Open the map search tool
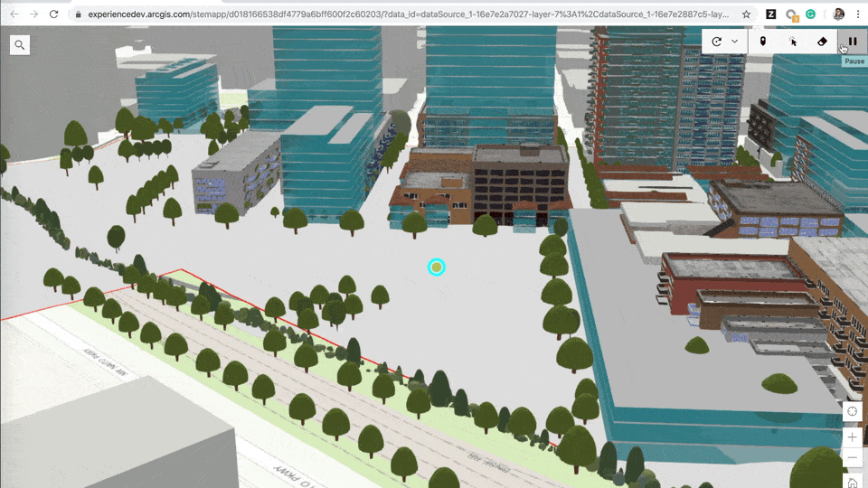 (x=20, y=45)
